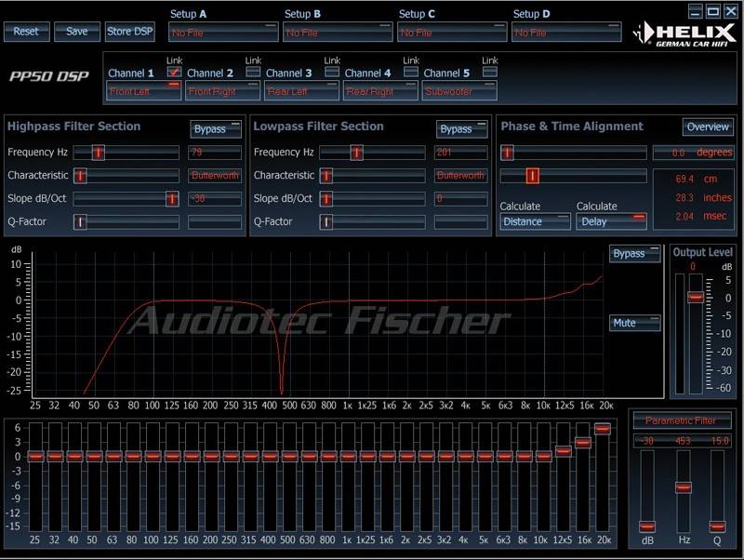Select the Channel 4 Rear Right box
The image size is (744, 560).
(x=380, y=90)
